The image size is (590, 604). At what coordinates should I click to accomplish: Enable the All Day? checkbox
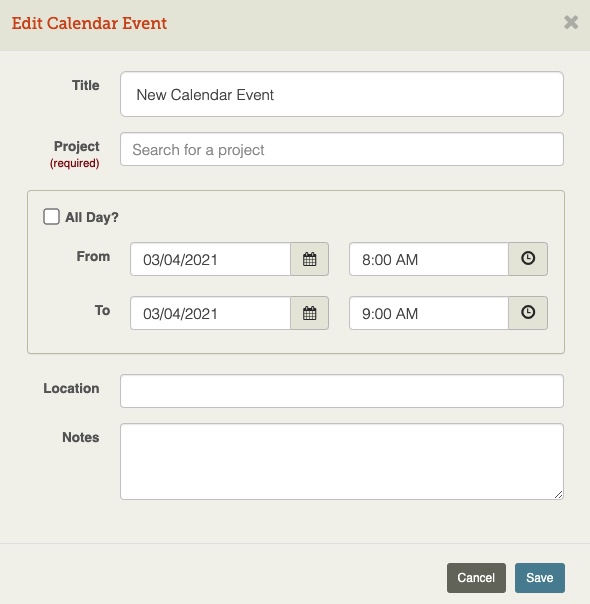tap(51, 216)
